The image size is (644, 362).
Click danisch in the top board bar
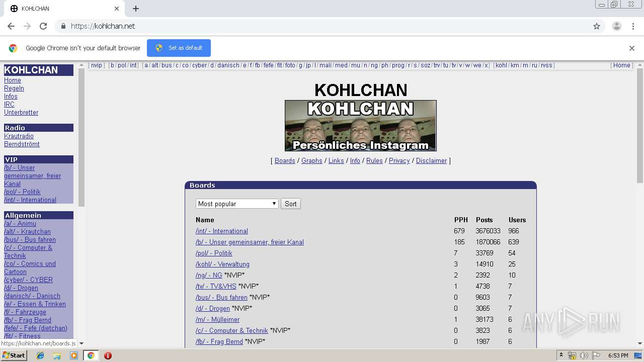[x=228, y=65]
